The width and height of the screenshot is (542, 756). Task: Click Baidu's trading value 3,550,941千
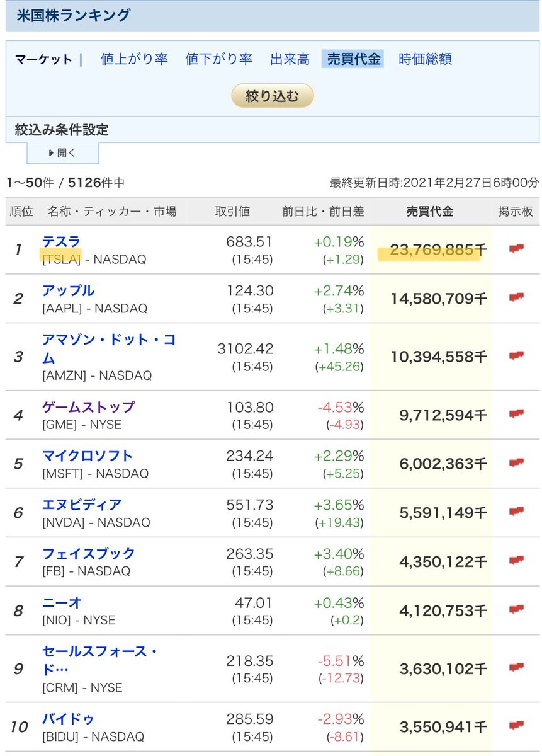point(443,726)
